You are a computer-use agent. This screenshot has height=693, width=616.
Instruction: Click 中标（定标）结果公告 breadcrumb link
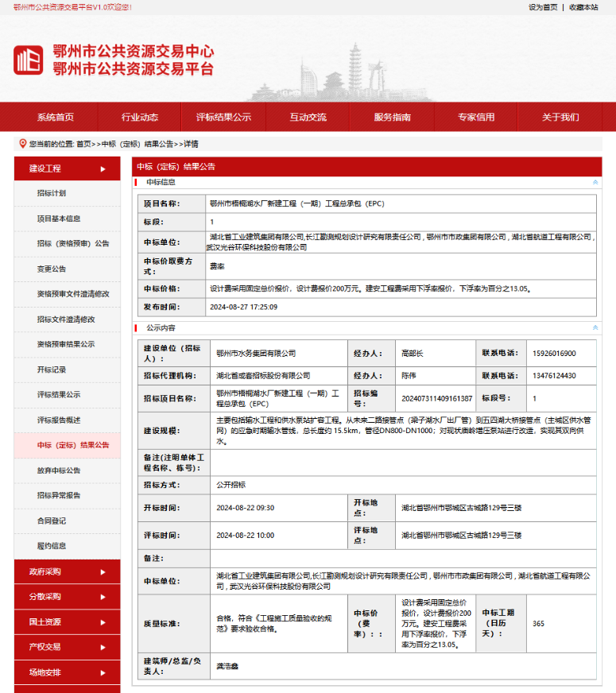coord(138,144)
